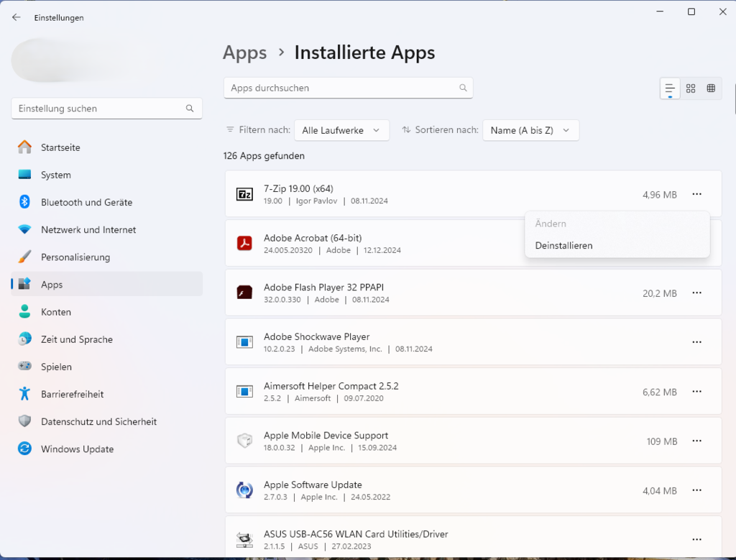Go to Spielen settings
This screenshot has height=560, width=736.
[x=107, y=367]
